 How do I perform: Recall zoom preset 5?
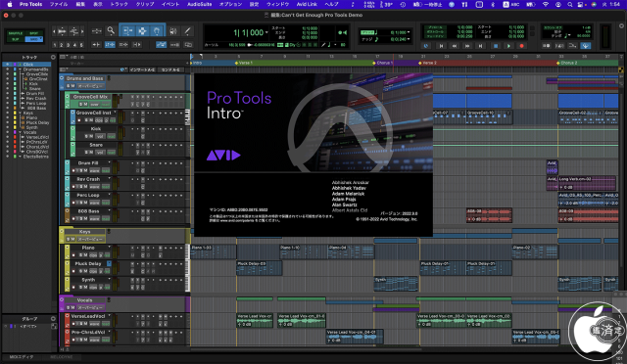click(81, 45)
